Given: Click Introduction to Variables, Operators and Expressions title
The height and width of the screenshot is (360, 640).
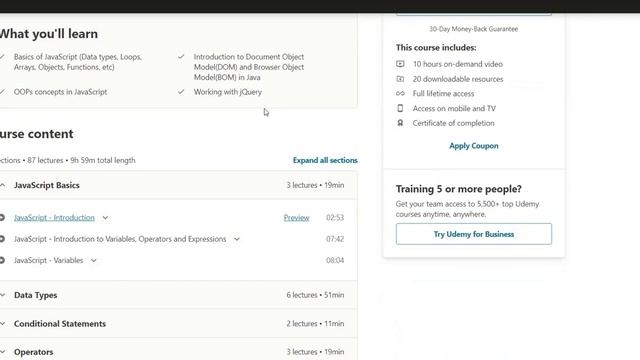Looking at the screenshot, I should [120, 239].
